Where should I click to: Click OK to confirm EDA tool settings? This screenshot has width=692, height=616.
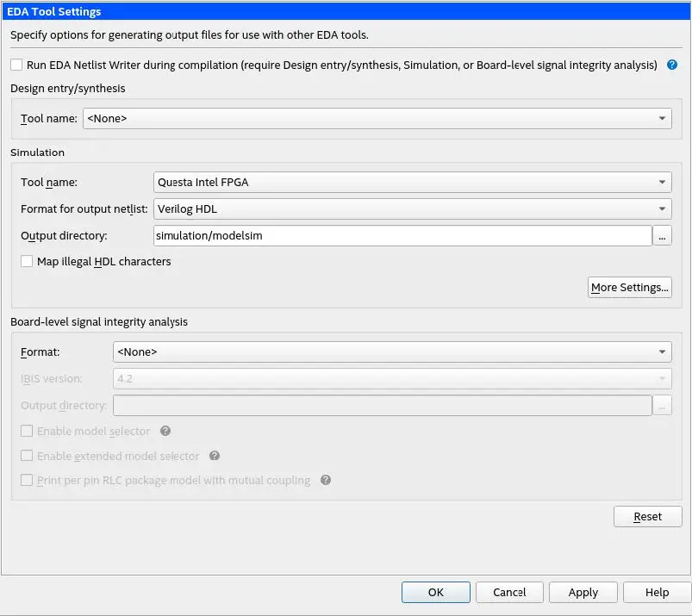coord(435,592)
